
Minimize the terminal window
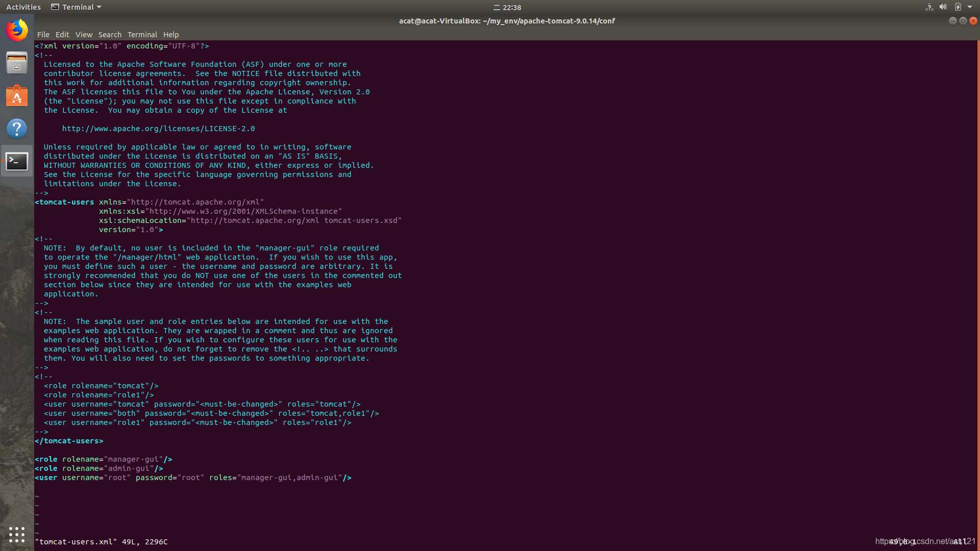952,21
